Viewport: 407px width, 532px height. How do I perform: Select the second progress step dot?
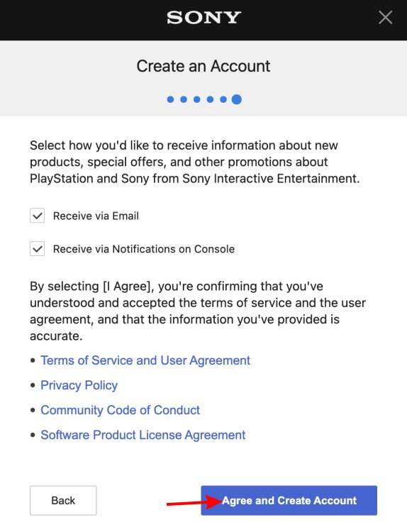click(184, 99)
